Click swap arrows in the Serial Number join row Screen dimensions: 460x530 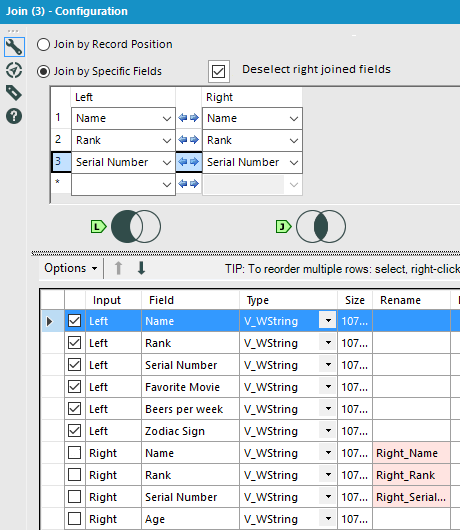pos(189,162)
